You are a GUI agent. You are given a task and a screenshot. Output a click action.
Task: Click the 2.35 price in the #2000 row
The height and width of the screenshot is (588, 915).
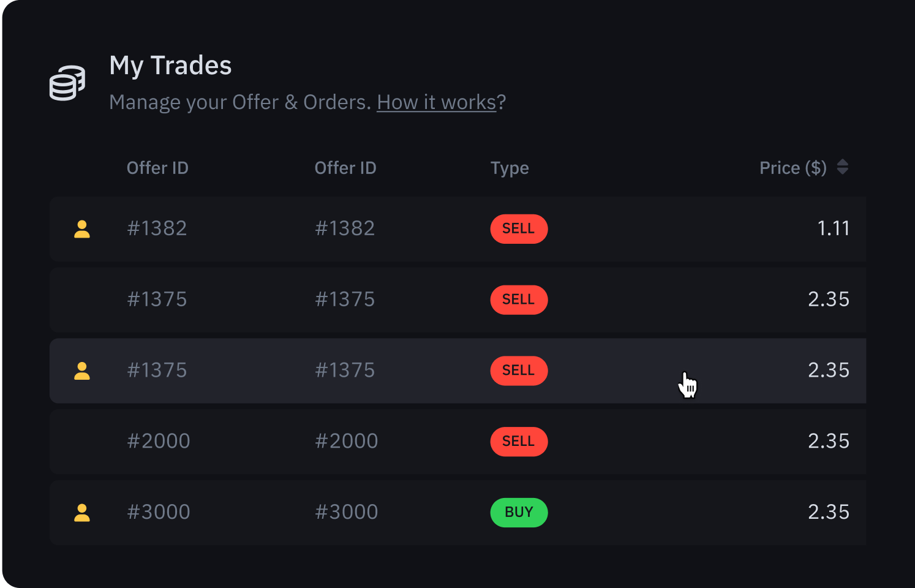[828, 441]
